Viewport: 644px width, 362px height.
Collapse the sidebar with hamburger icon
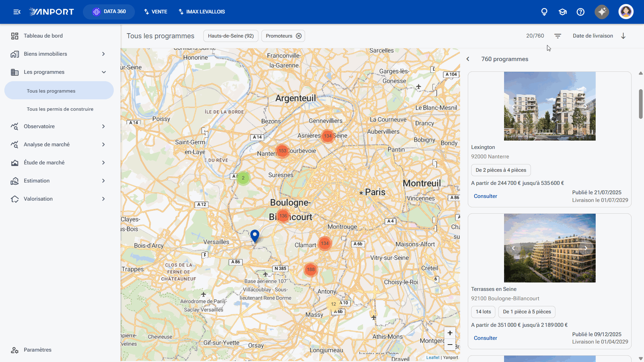click(17, 12)
